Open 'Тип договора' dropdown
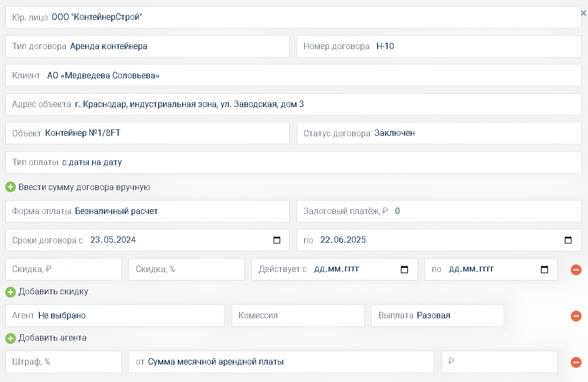The width and height of the screenshot is (588, 382). pos(147,46)
